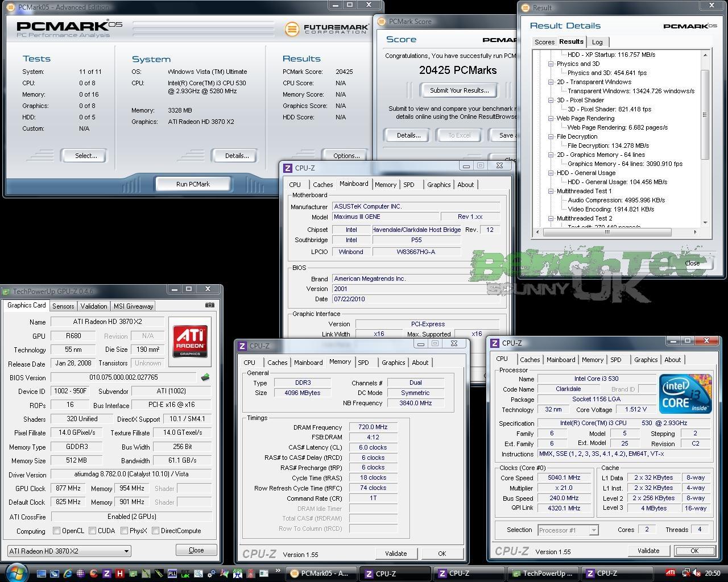Enable the DirectCompute checkbox
The image size is (728, 582).
tap(155, 531)
